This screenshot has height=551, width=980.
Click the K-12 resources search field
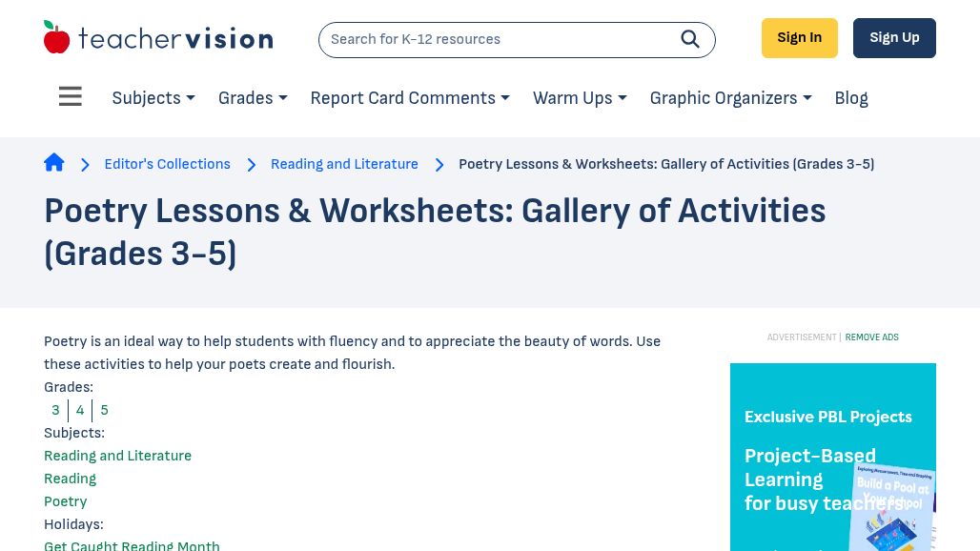[x=496, y=39]
